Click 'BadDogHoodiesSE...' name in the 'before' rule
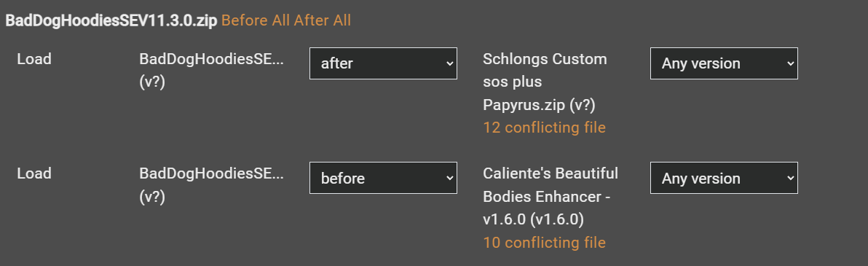The image size is (868, 266). point(211,173)
